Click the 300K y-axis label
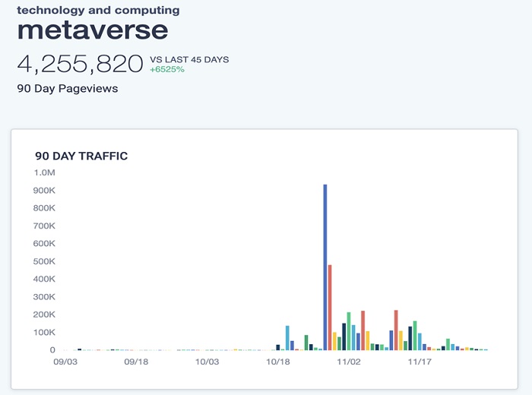The image size is (532, 395). pos(44,297)
